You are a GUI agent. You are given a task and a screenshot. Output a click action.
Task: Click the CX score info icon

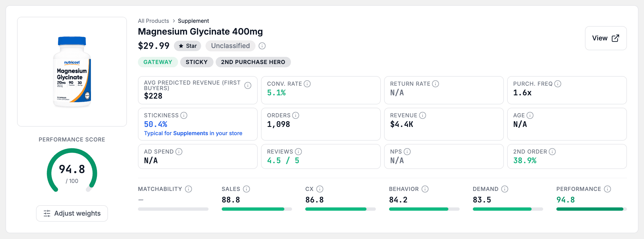point(320,189)
